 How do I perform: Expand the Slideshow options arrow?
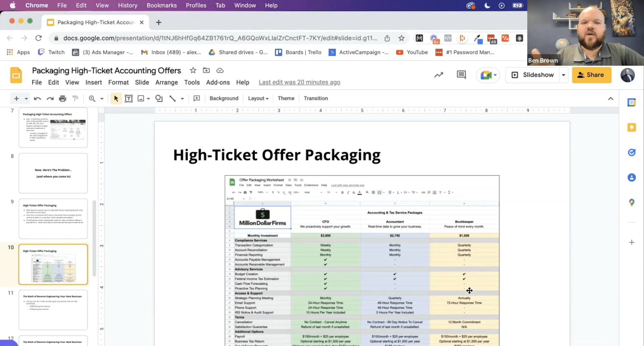pyautogui.click(x=563, y=75)
